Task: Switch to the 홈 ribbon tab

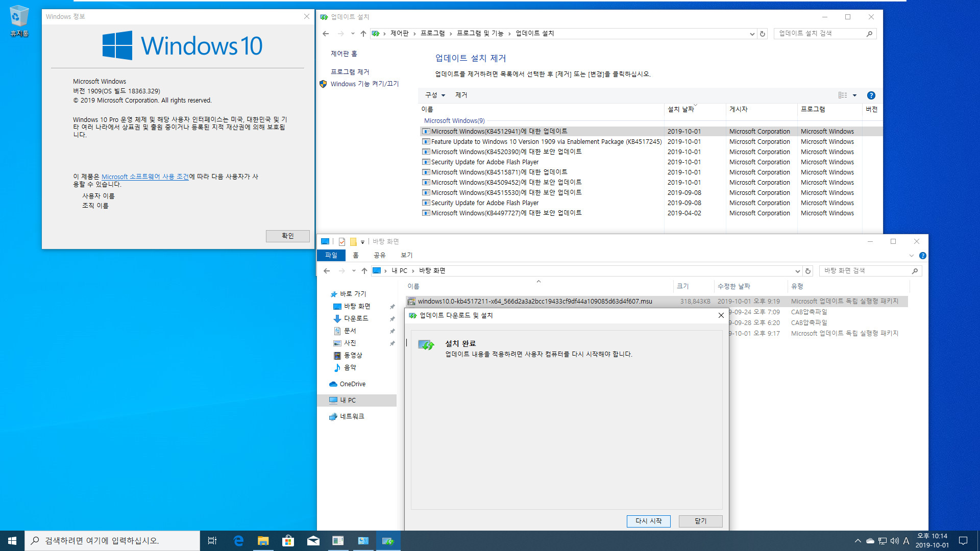Action: click(356, 256)
